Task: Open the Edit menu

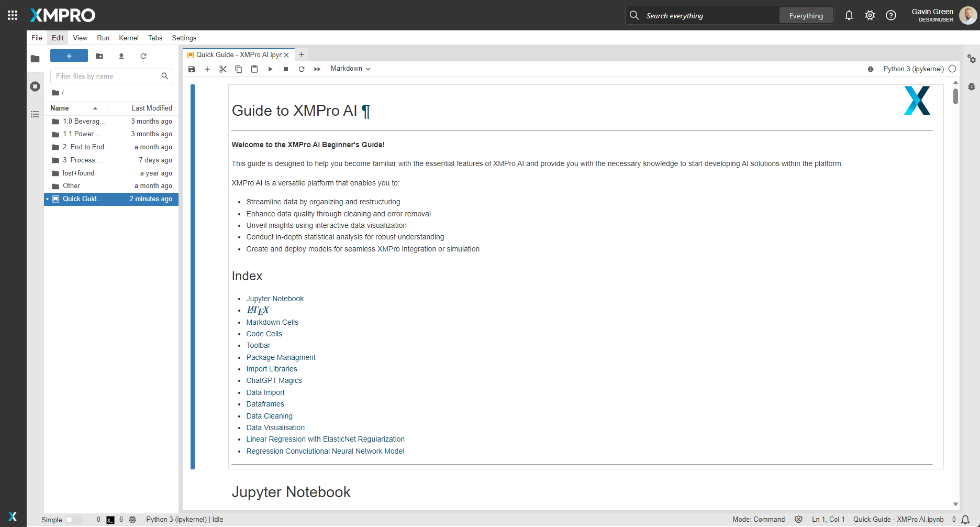Action: click(58, 38)
